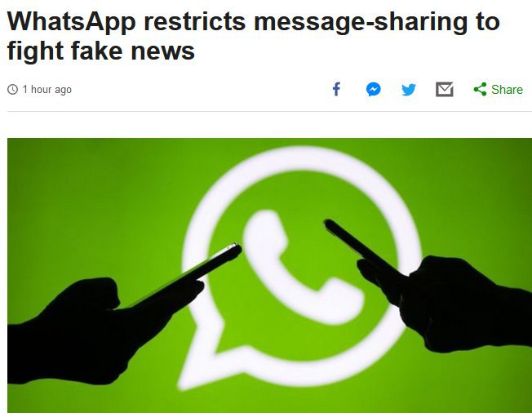Tweet the article using Twitter bird icon
This screenshot has width=532, height=413.
coord(409,90)
